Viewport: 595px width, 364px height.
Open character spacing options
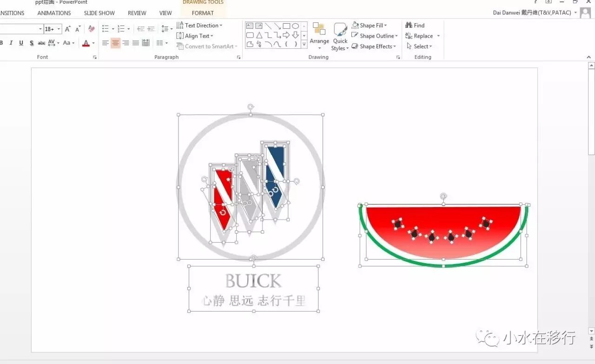click(53, 43)
